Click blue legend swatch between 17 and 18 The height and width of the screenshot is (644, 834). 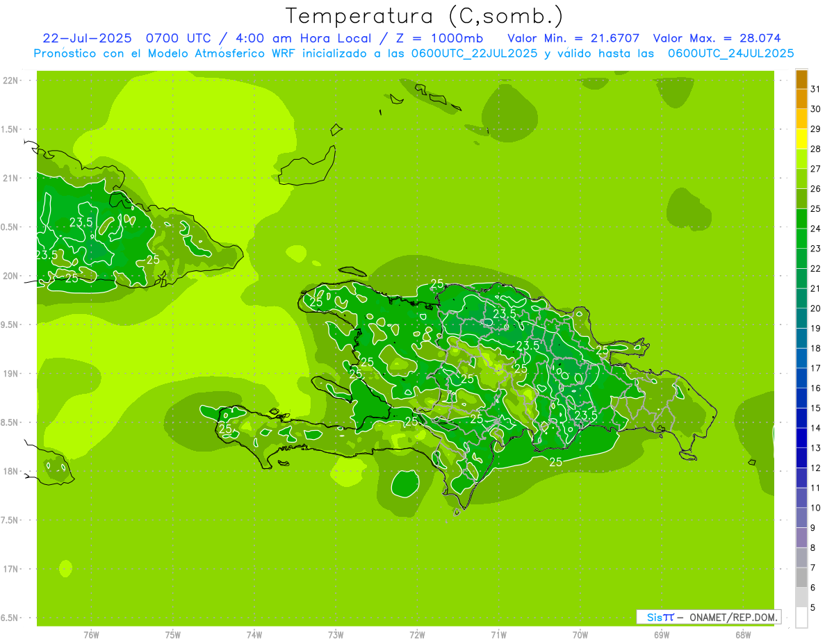[801, 358]
